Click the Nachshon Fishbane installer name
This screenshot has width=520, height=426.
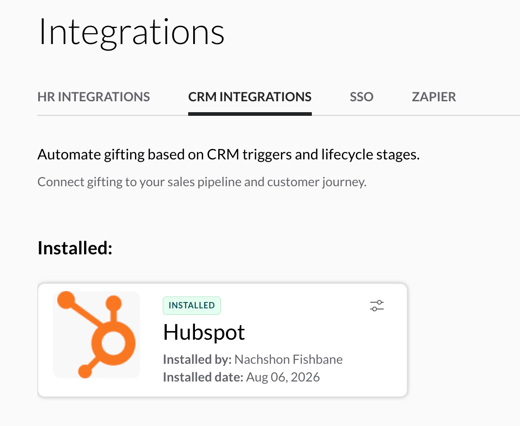coord(288,359)
